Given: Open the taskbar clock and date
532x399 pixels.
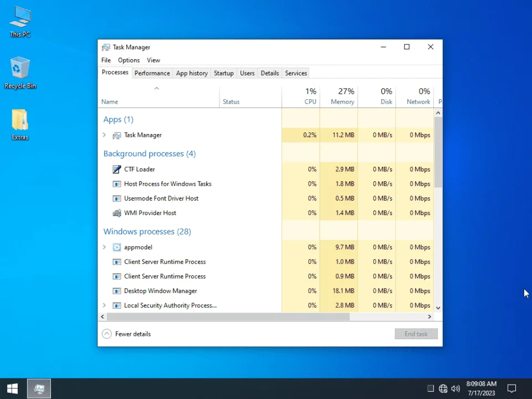Looking at the screenshot, I should (482, 388).
